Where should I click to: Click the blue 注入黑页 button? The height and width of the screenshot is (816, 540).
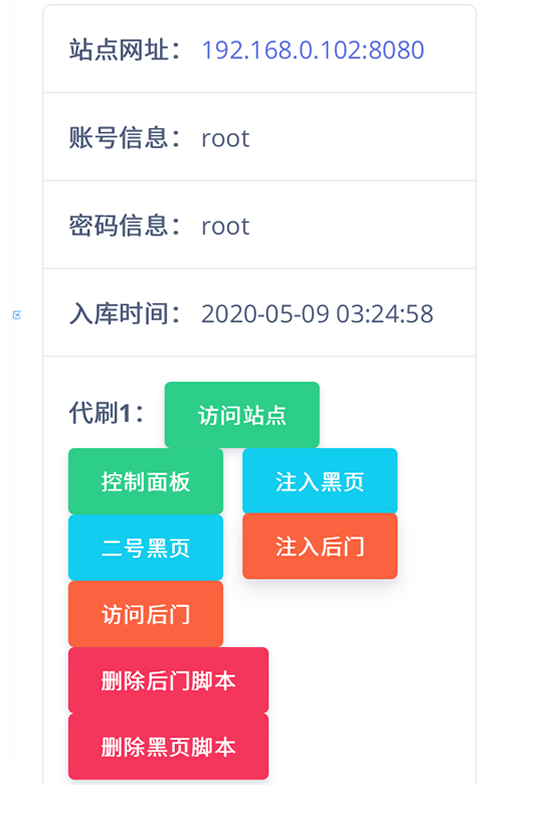[x=320, y=481]
